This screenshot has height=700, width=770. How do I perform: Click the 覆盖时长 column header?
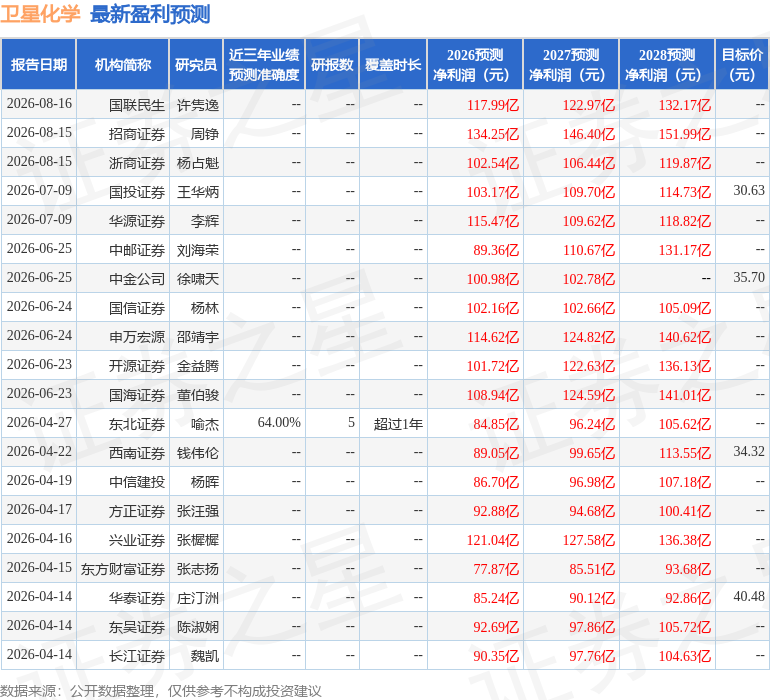393,64
